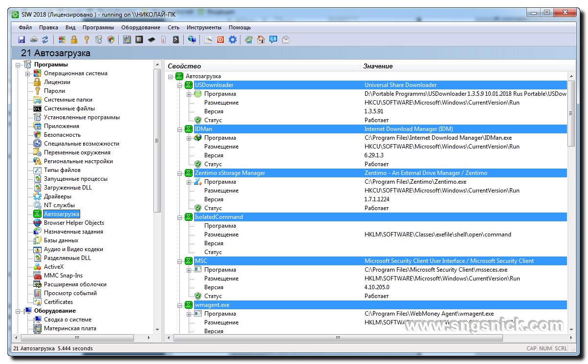Open Operating System info via Windows flag toolbar icon
Image resolution: width=588 pixels, height=364 pixels.
(x=62, y=40)
